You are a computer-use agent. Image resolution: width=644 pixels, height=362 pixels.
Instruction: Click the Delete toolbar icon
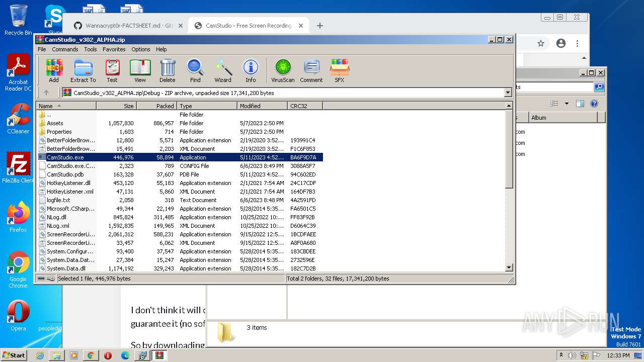[x=168, y=71]
